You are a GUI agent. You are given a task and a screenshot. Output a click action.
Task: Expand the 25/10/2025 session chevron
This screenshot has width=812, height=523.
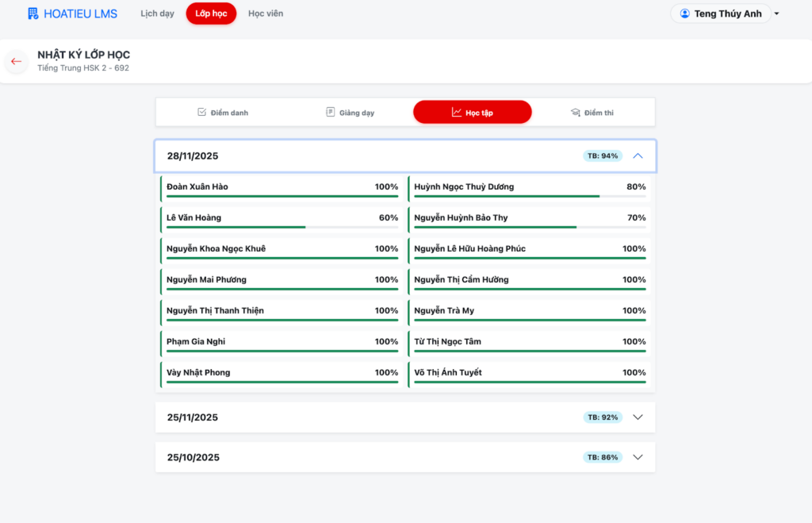638,457
